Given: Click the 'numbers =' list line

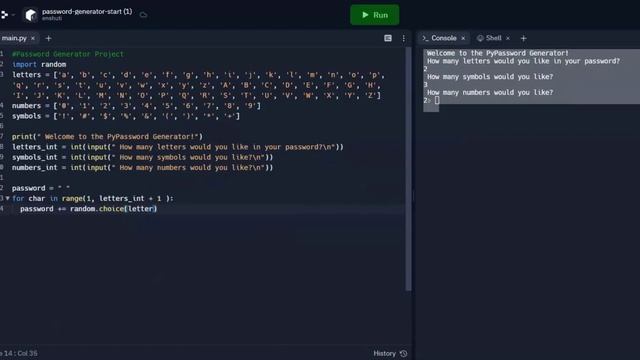Looking at the screenshot, I should (x=136, y=106).
